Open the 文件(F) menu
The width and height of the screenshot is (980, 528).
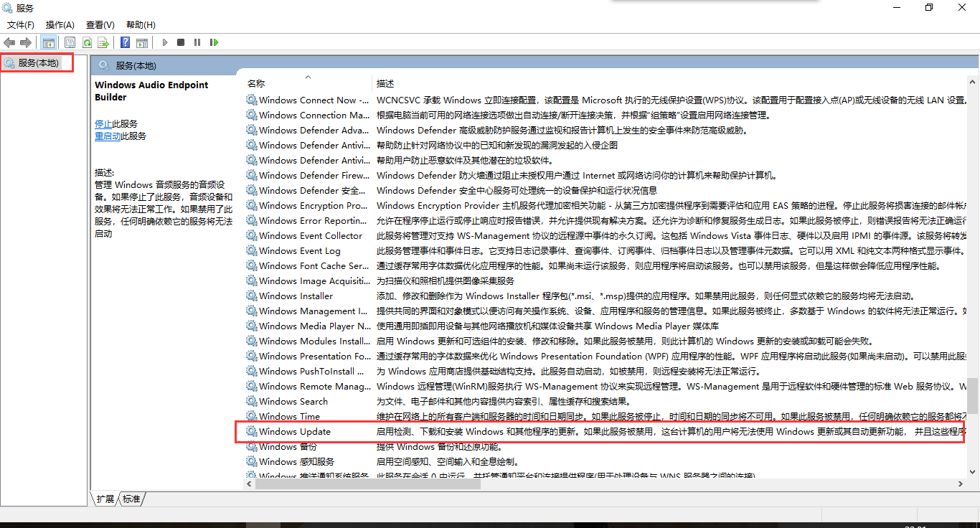click(21, 24)
